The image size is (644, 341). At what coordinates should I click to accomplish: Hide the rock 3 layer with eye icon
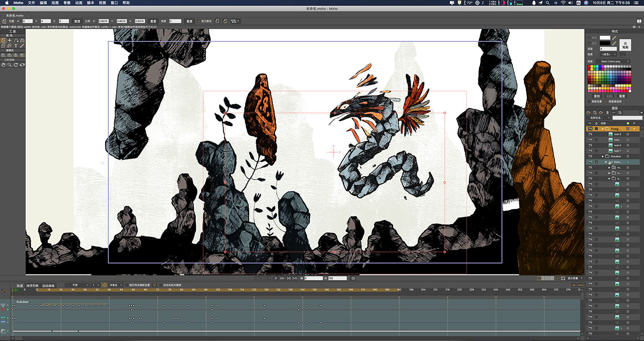click(x=590, y=134)
